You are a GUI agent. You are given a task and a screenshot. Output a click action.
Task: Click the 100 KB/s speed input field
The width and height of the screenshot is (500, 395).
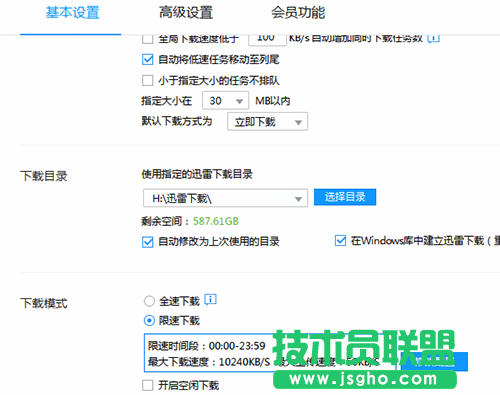point(267,39)
